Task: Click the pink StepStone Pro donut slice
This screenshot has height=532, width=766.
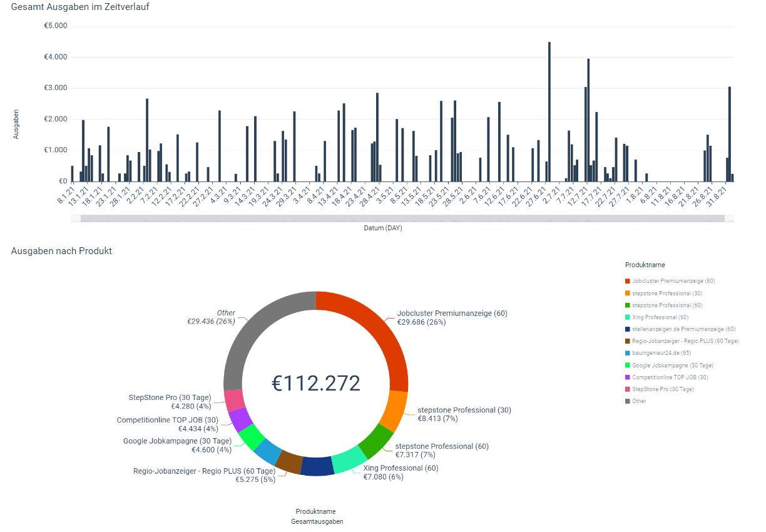Action: (x=234, y=401)
